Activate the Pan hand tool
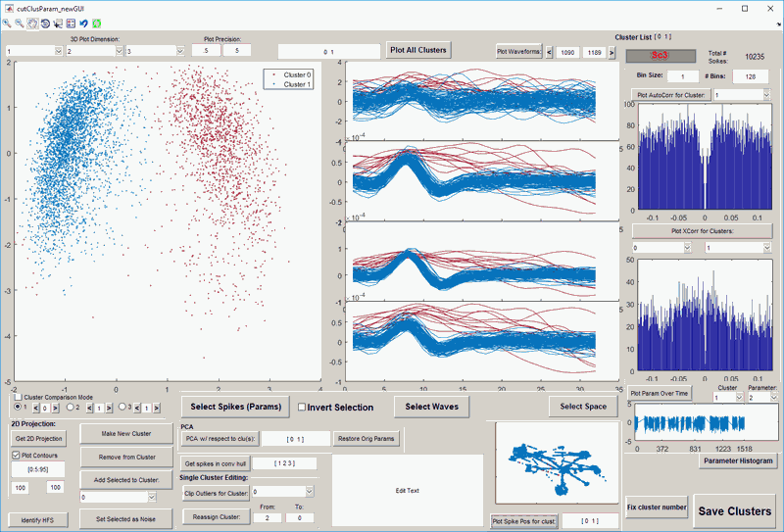The height and width of the screenshot is (532, 784). [33, 23]
